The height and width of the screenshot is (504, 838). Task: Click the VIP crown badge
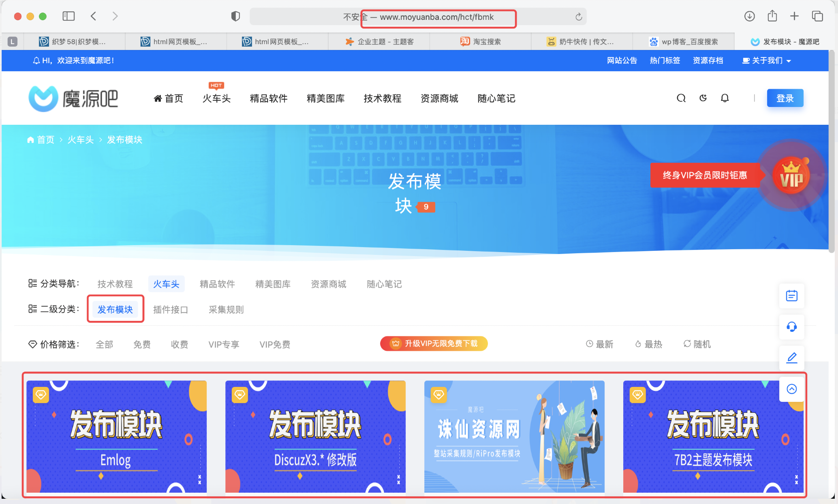[x=791, y=175]
